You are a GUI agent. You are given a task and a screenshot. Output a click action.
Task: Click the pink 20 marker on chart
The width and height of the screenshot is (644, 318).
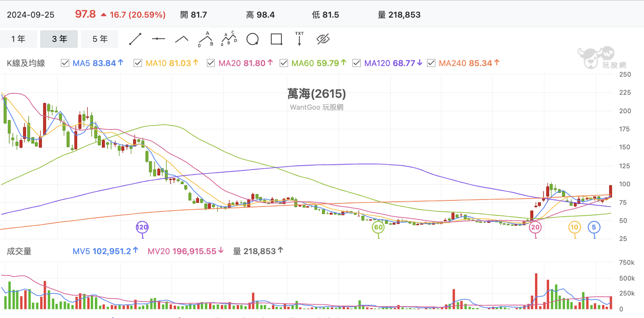click(535, 228)
